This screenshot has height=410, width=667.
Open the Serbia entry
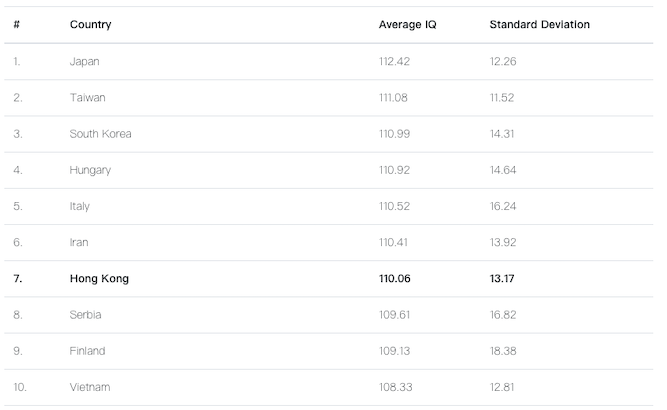[86, 315]
